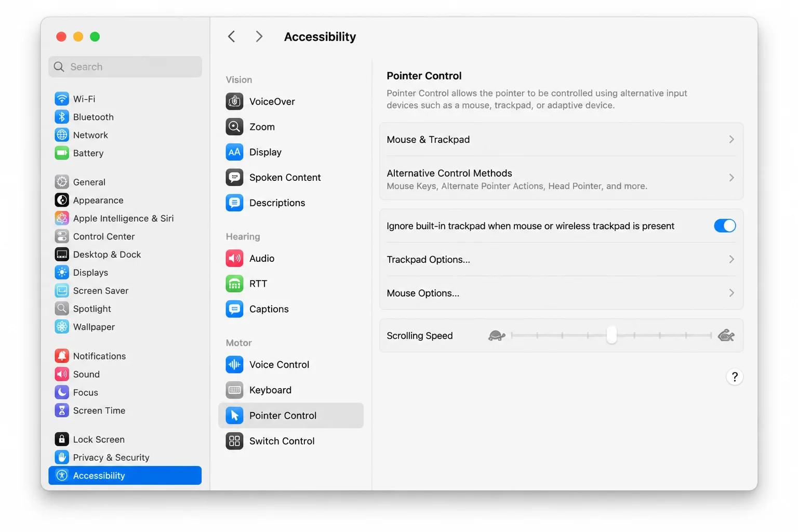Click the Voice Control waveform icon
798x532 pixels.
coord(234,365)
